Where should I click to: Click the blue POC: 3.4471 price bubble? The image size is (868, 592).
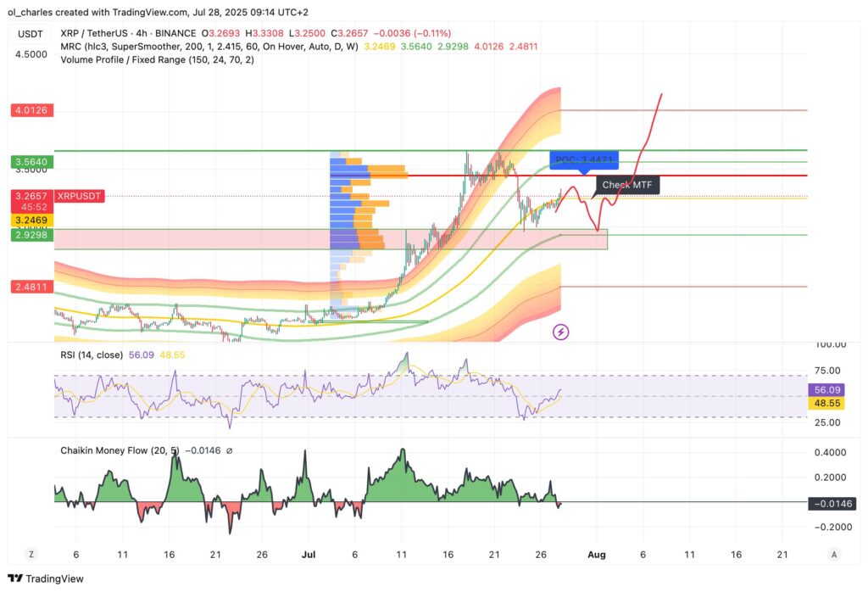583,159
